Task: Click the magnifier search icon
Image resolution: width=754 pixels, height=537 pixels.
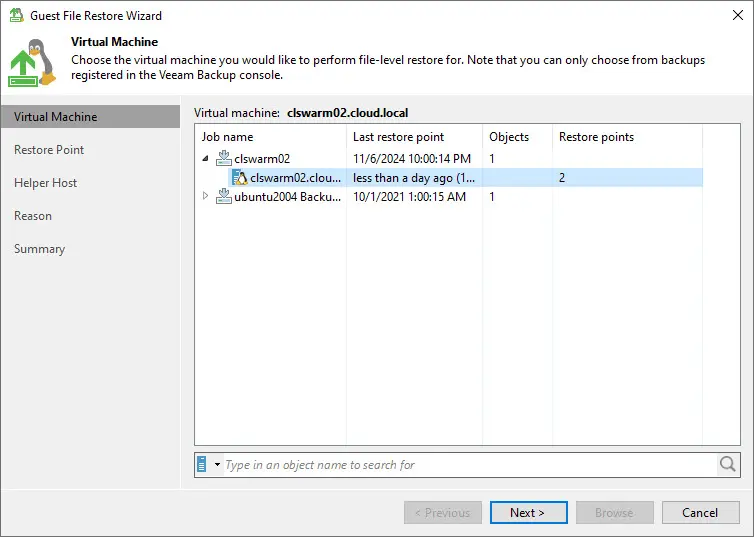Action: 728,464
